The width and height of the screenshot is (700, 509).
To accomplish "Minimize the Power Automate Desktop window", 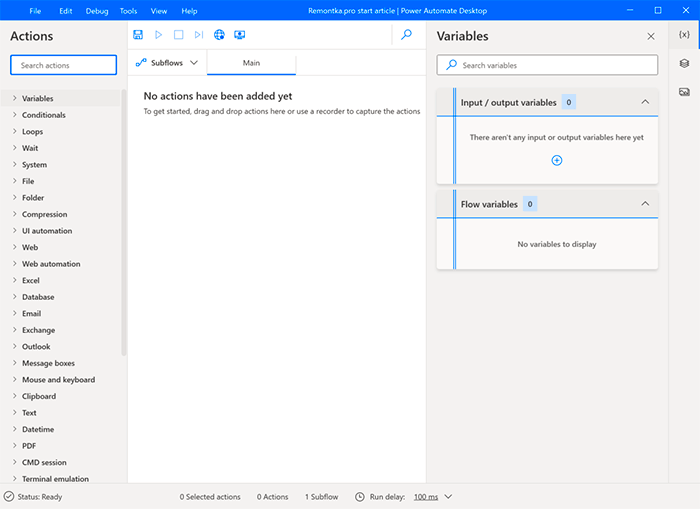I will tap(630, 10).
